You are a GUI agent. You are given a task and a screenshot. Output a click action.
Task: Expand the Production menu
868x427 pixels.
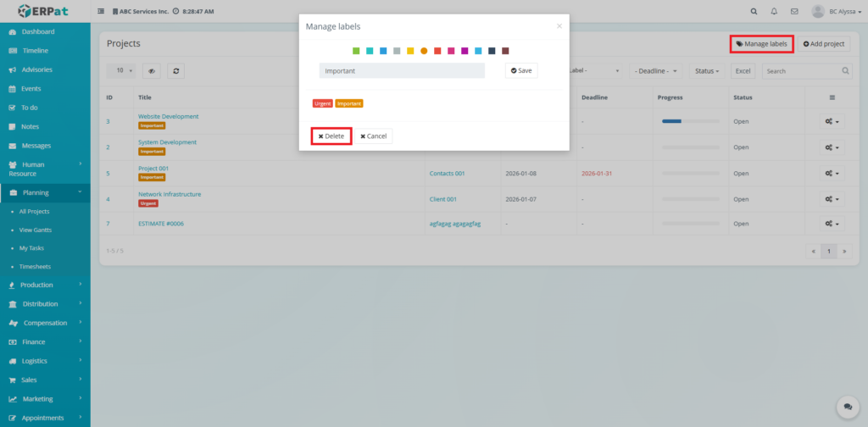(x=45, y=285)
